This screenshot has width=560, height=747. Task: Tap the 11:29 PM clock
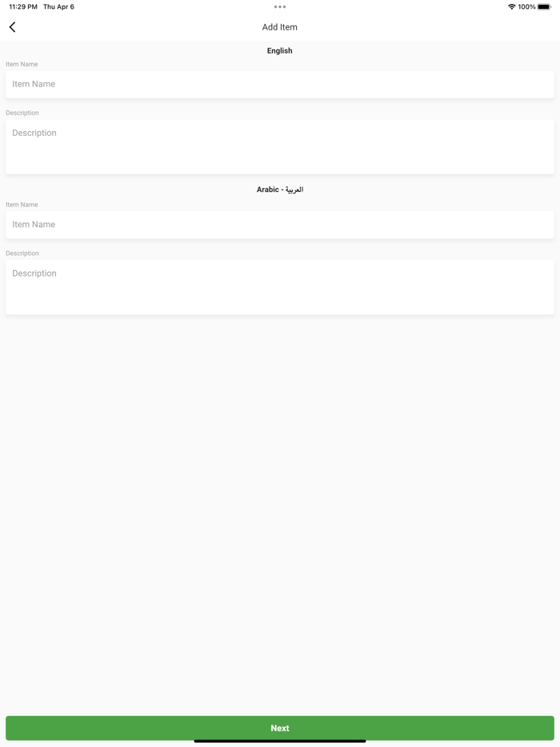[23, 6]
